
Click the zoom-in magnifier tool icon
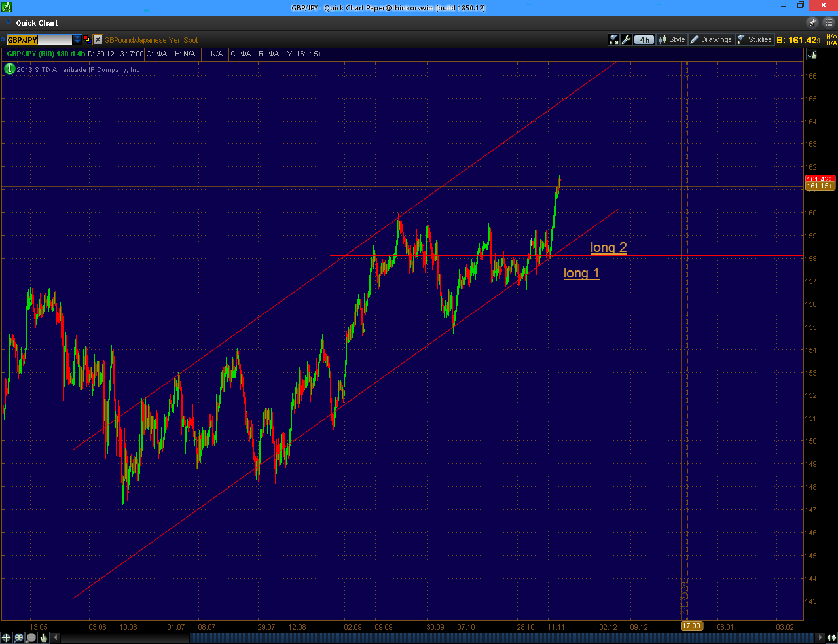point(19,637)
